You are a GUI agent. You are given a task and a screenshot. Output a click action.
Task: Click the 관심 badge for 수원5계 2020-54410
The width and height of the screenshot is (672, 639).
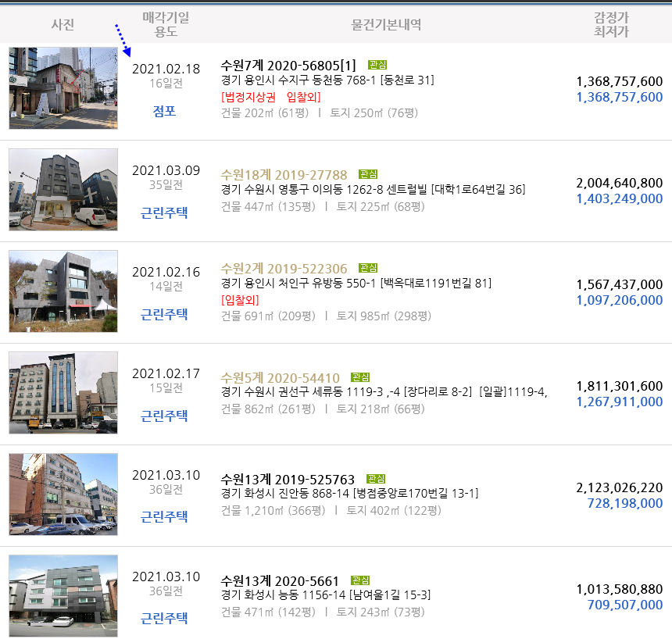(x=360, y=377)
